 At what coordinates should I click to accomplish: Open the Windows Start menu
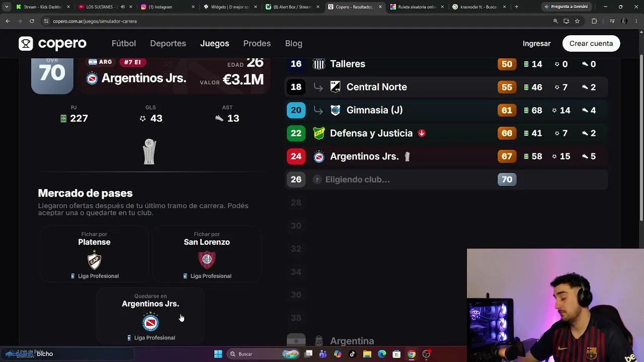coord(218,354)
